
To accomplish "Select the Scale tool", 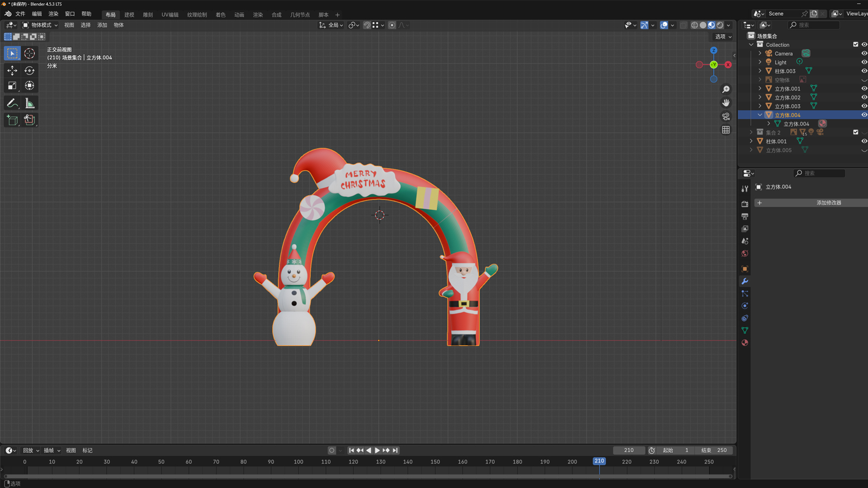I will tap(12, 86).
